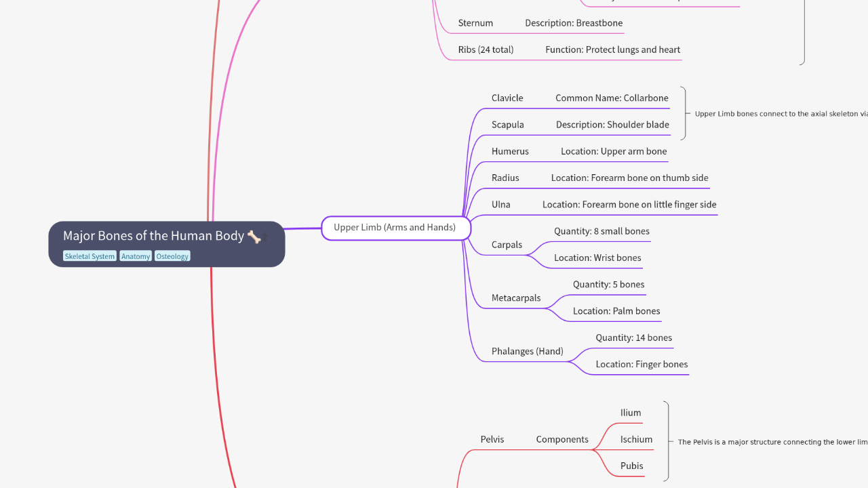Select the Anatomy tag
The width and height of the screenshot is (868, 488).
pyautogui.click(x=136, y=256)
